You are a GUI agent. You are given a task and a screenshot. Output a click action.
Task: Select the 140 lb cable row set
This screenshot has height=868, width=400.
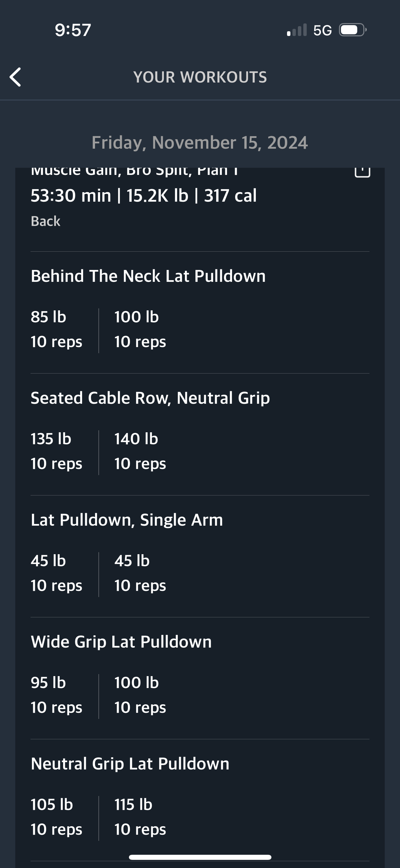click(x=140, y=451)
